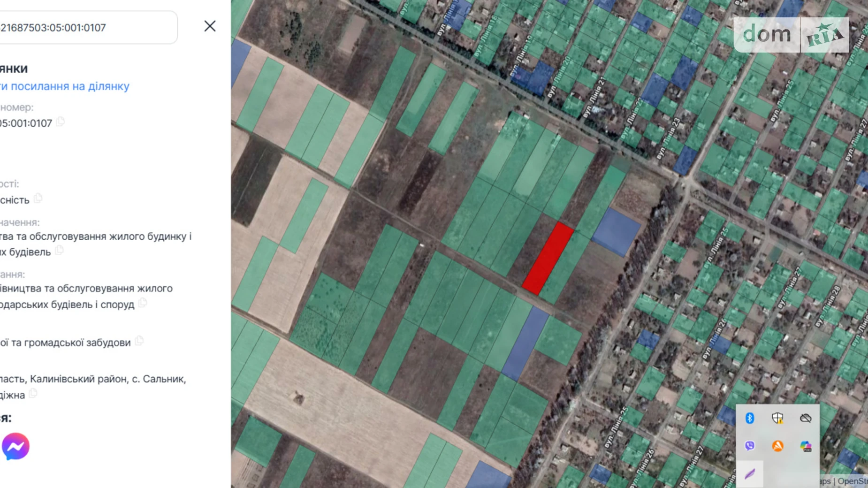Open the Copilot tray icon
The image size is (868, 488).
click(806, 446)
